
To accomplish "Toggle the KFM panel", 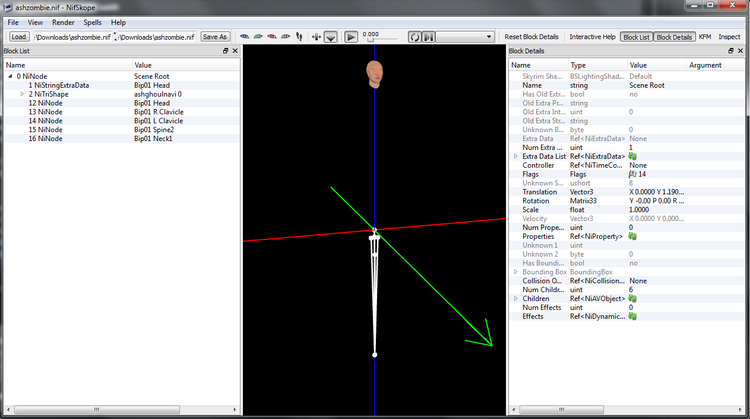I will [x=705, y=37].
